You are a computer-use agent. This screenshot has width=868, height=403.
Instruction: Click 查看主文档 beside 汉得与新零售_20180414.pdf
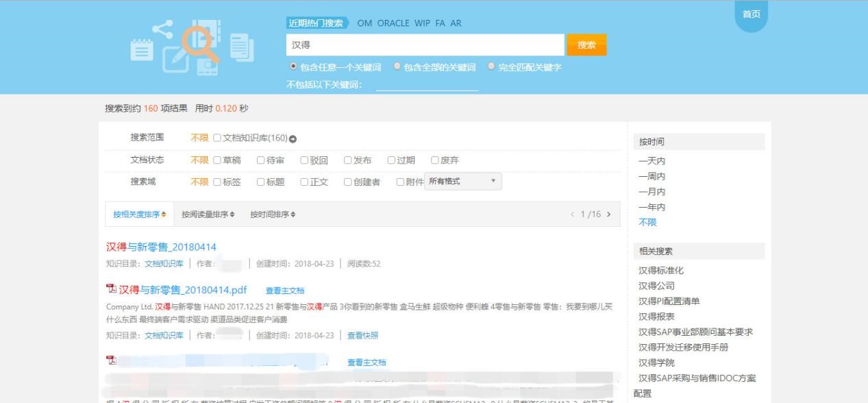point(285,291)
